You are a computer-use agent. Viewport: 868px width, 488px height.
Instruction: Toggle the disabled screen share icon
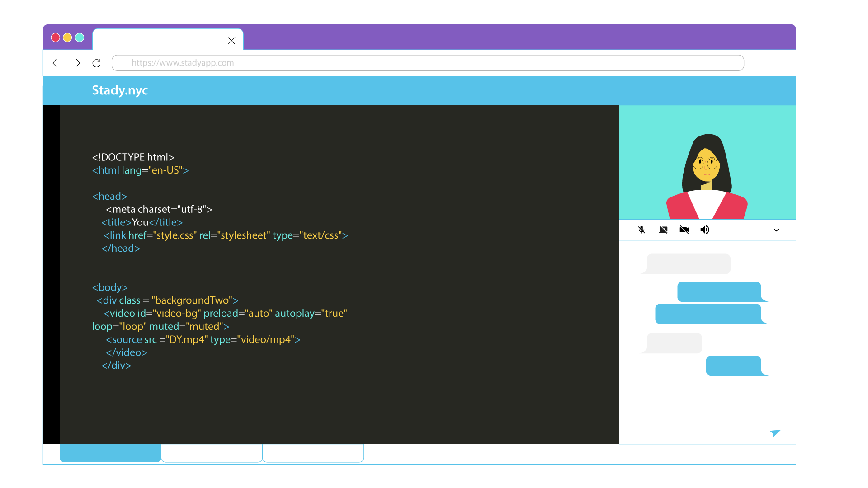point(663,230)
